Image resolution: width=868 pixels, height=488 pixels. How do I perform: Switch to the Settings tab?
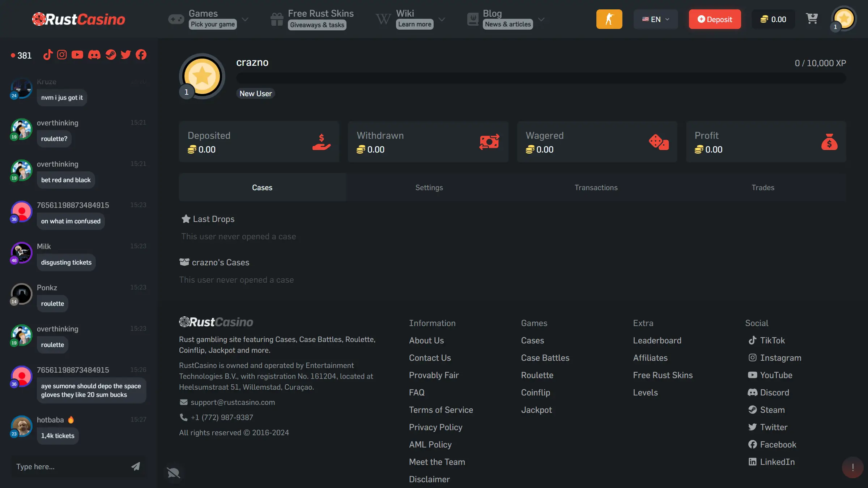click(429, 187)
